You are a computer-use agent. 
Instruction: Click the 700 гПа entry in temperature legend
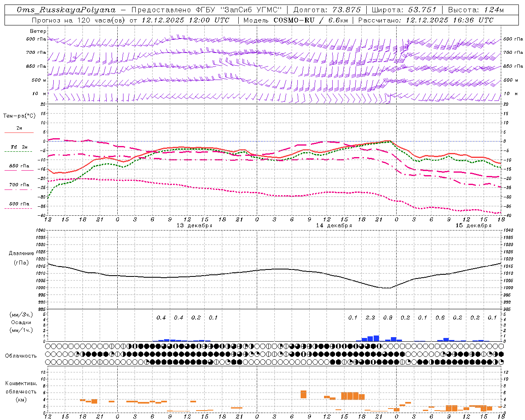click(19, 185)
